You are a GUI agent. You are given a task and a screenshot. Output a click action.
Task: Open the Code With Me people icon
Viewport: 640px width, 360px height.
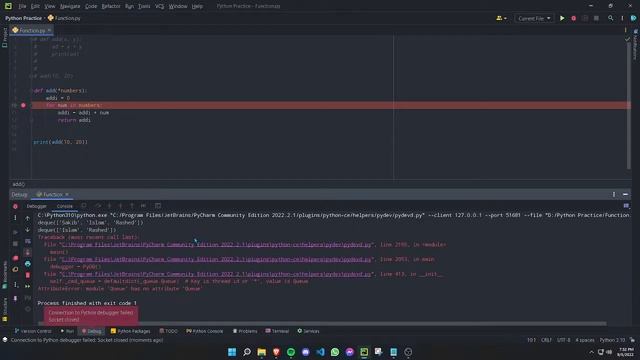click(501, 18)
